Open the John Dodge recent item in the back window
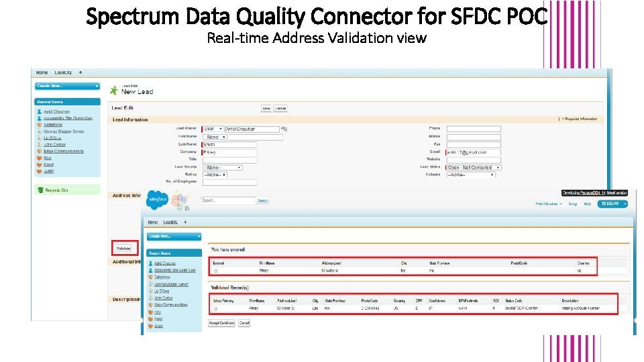The height and width of the screenshot is (362, 644). click(54, 145)
